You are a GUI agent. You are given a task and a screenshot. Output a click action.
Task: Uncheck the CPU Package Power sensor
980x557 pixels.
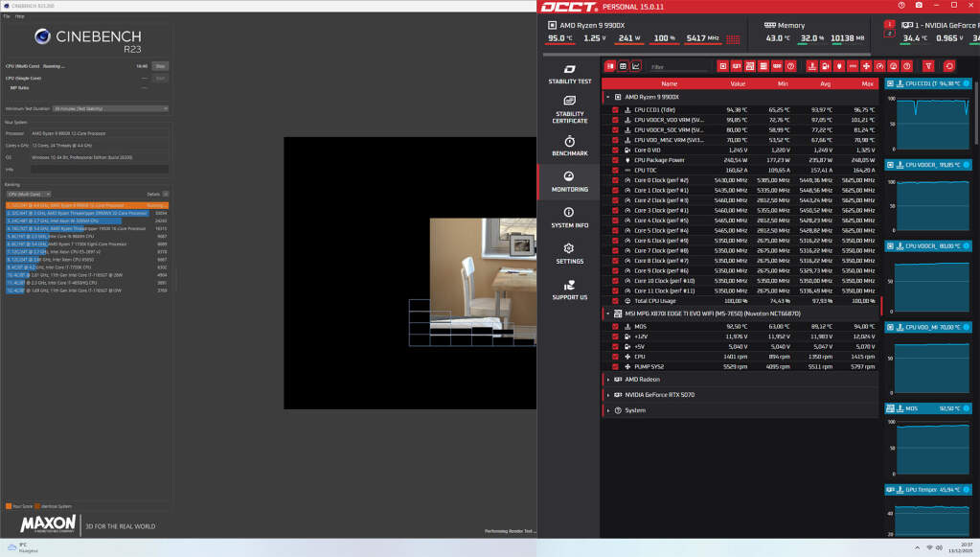615,160
